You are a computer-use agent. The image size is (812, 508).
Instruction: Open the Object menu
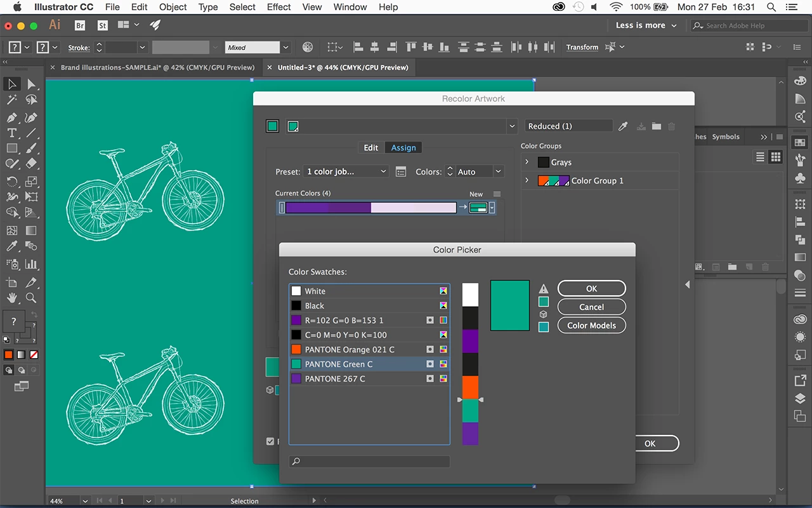[173, 7]
